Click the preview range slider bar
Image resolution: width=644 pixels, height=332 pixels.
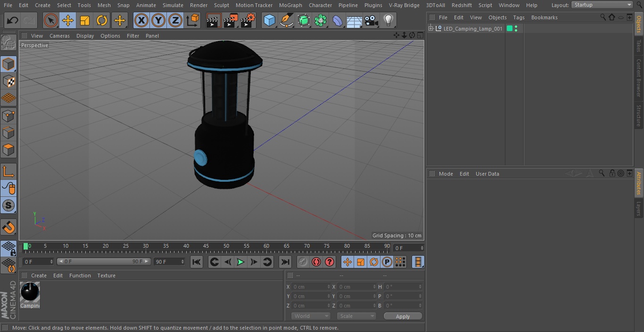pyautogui.click(x=104, y=261)
